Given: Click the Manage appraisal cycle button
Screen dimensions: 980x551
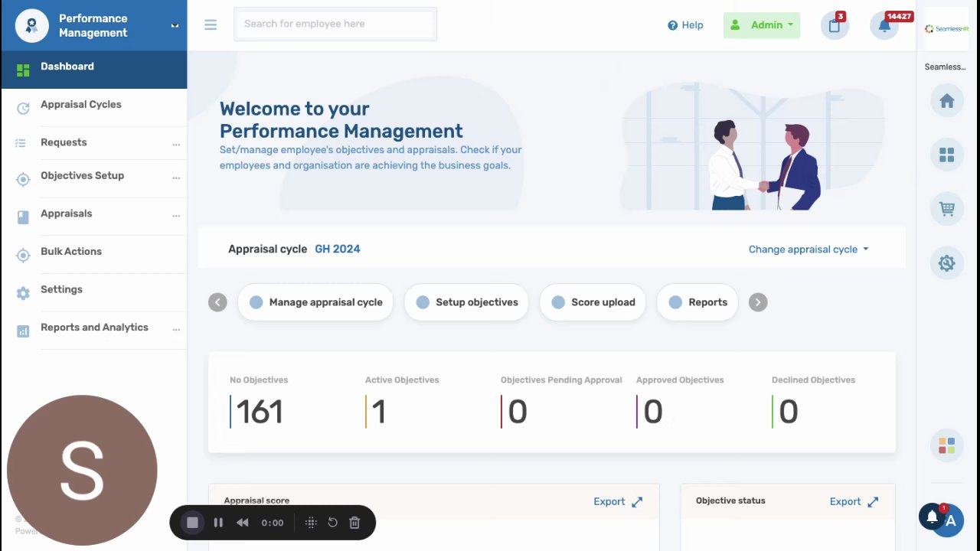Looking at the screenshot, I should pyautogui.click(x=315, y=302).
